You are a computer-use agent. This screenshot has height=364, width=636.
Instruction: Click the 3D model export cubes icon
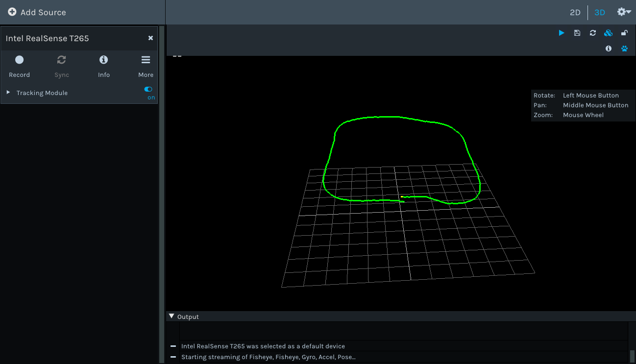pos(608,32)
